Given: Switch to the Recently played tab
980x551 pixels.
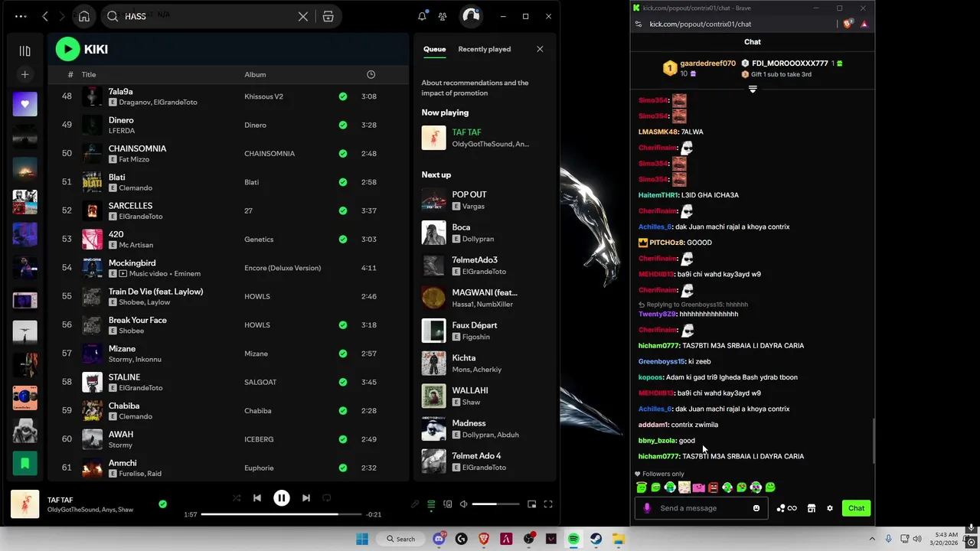Looking at the screenshot, I should [x=484, y=49].
